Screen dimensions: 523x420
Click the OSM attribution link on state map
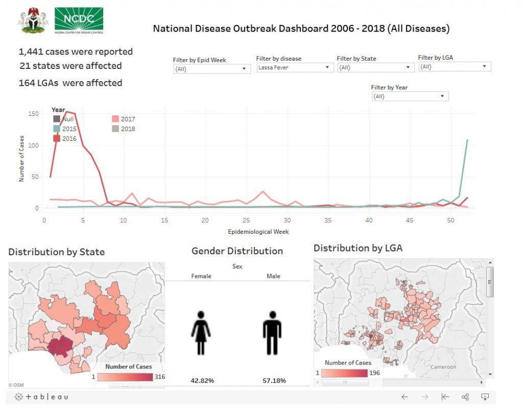pyautogui.click(x=16, y=385)
